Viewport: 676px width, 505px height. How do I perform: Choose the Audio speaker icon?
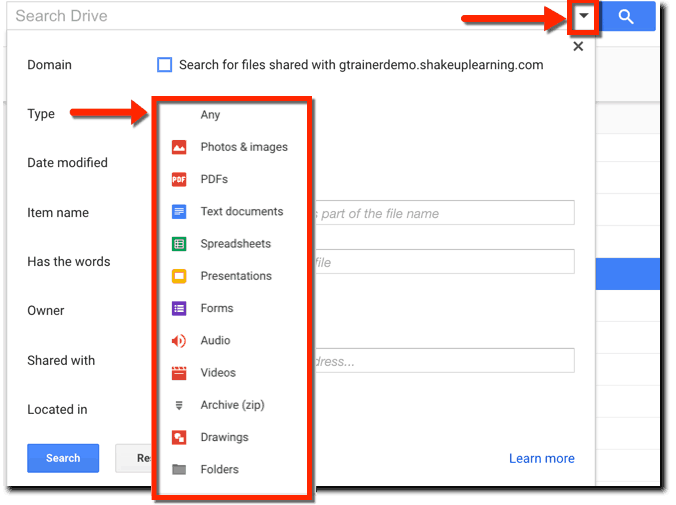pyautogui.click(x=179, y=341)
